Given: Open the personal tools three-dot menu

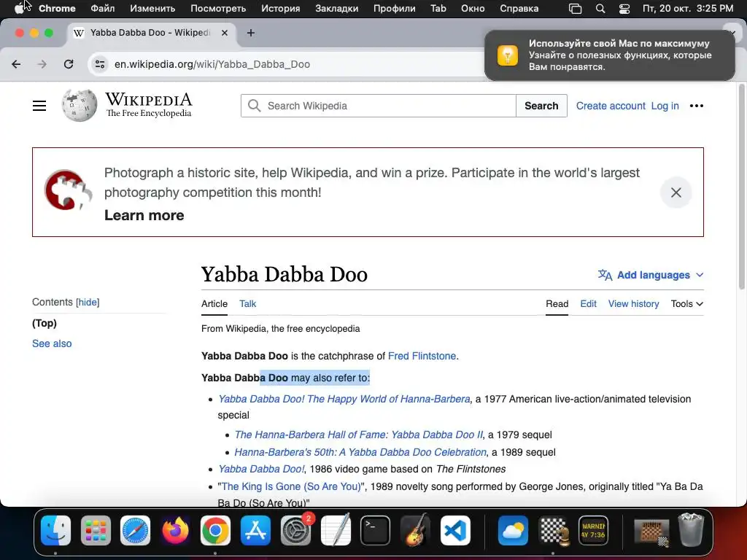Looking at the screenshot, I should 697,106.
